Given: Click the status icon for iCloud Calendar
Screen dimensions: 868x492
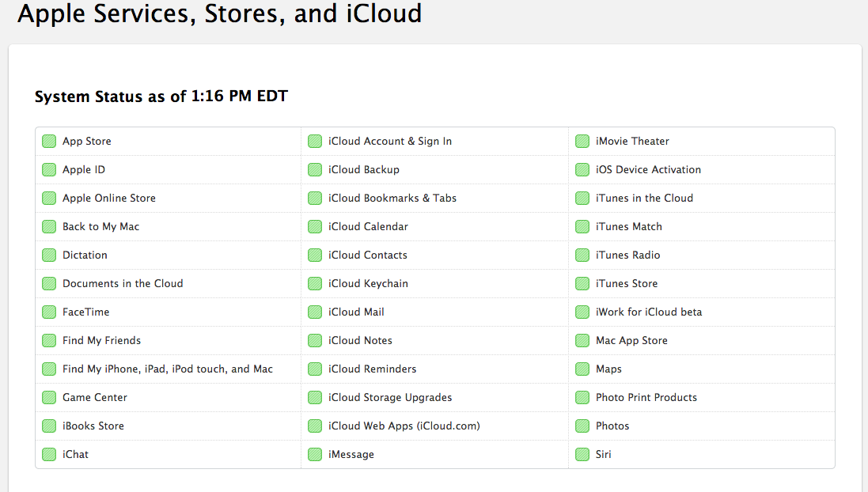Looking at the screenshot, I should (x=315, y=226).
